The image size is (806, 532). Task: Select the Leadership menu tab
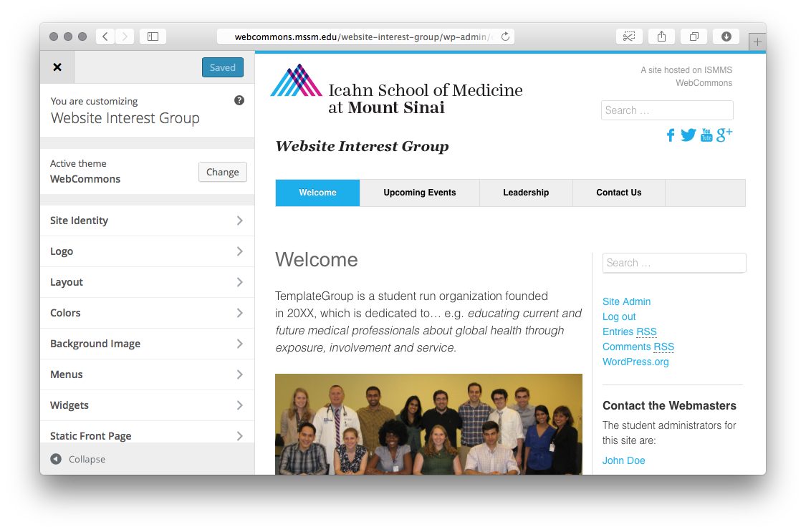pyautogui.click(x=526, y=193)
